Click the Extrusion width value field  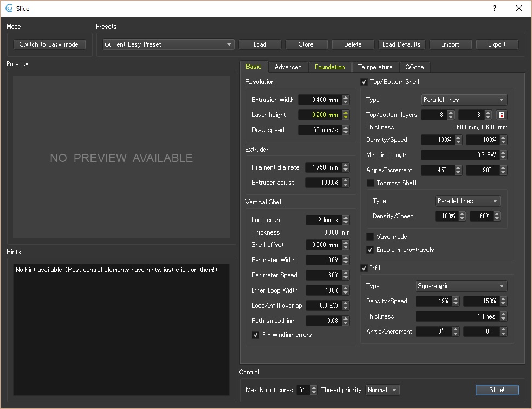tap(320, 100)
